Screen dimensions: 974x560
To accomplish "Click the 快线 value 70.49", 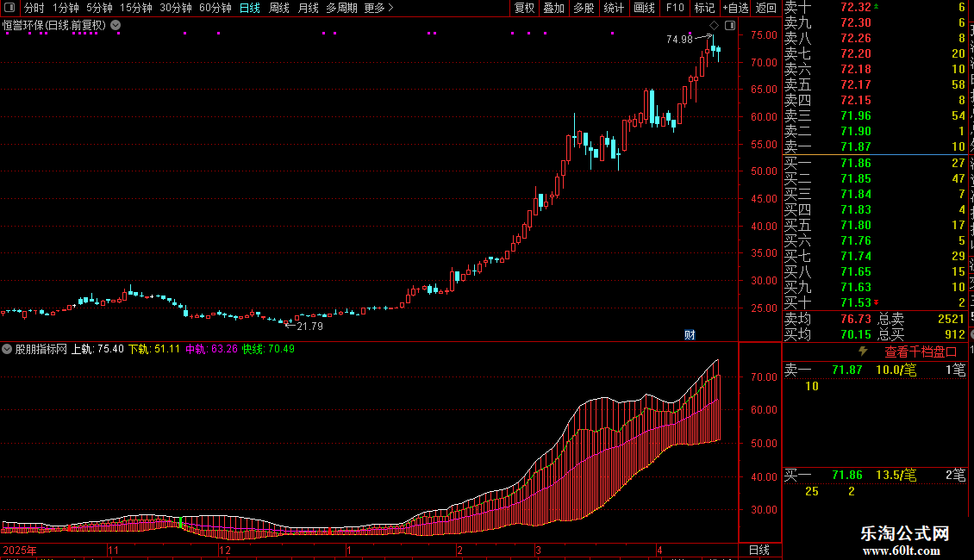I will point(281,349).
